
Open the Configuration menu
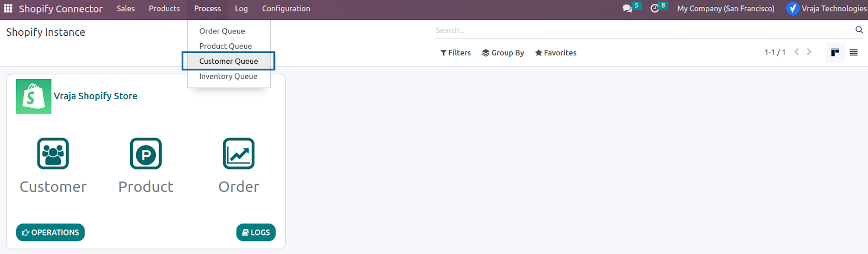(286, 9)
